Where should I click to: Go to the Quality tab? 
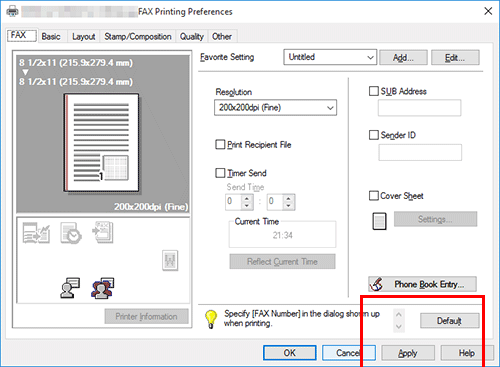click(x=192, y=37)
